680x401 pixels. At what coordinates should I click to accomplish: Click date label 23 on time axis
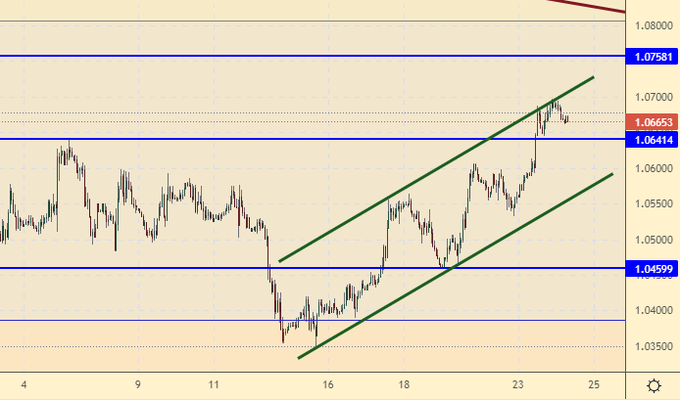coord(518,384)
